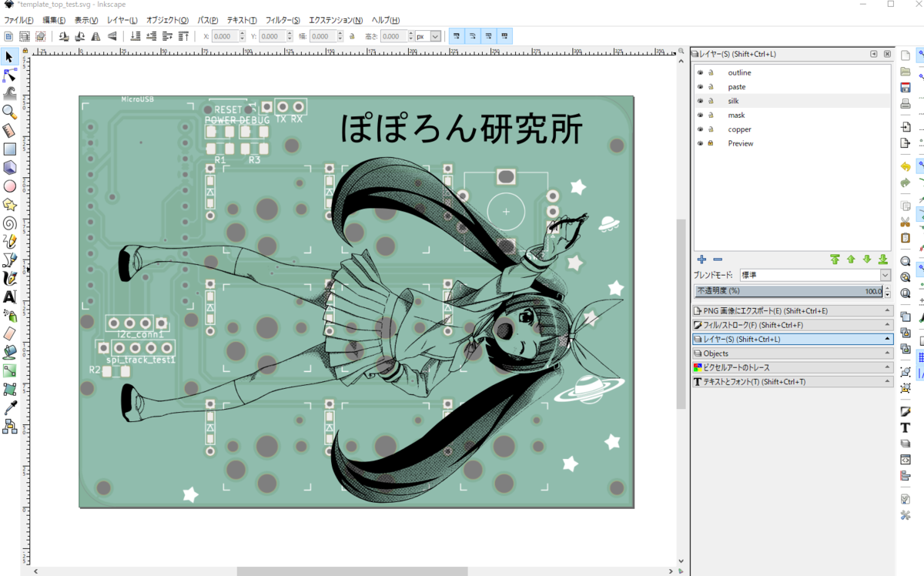Select the Rectangle tool
The image size is (924, 576).
(x=9, y=149)
